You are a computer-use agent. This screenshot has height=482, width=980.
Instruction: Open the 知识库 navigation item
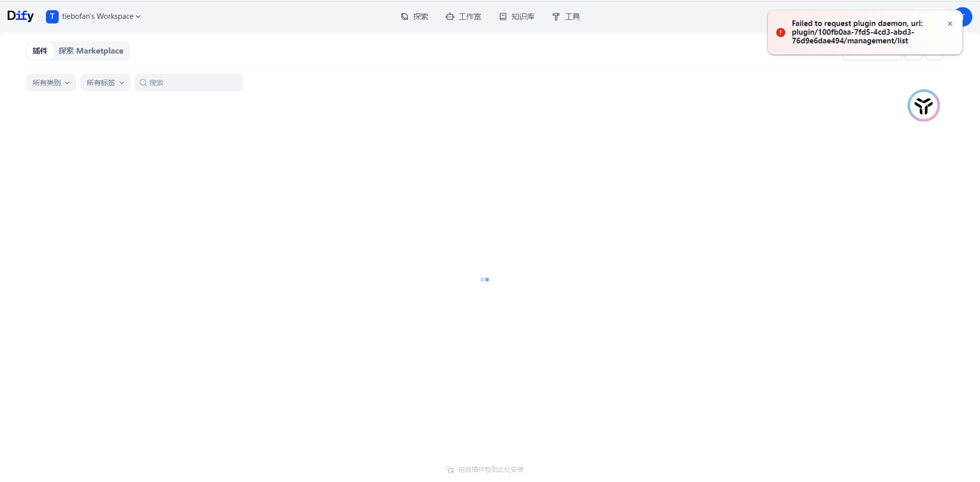[517, 17]
